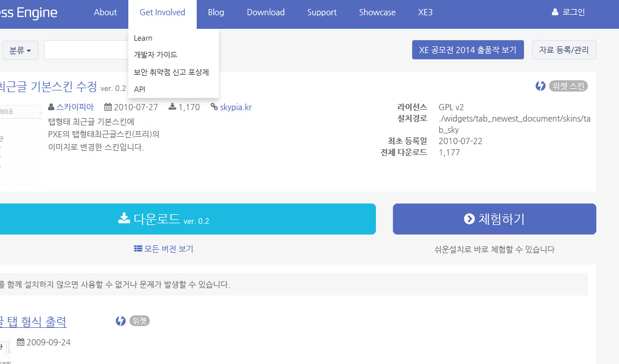
Task: Open the API menu item
Action: pyautogui.click(x=140, y=89)
